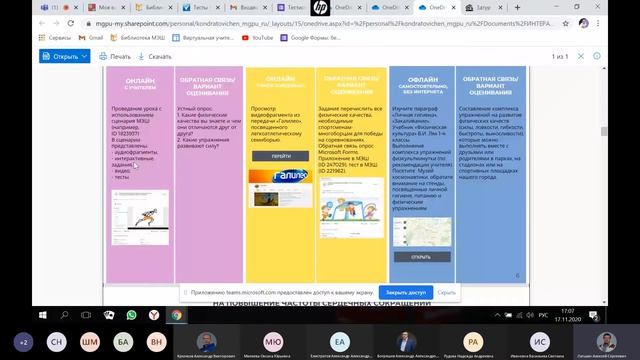640x360 pixels.
Task: Open Yandex Browser from the taskbar
Action: coord(153,315)
